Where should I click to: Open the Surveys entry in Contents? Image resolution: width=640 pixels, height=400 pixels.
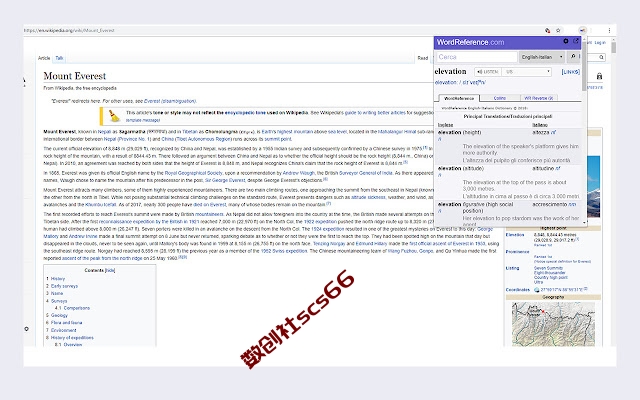coord(59,301)
